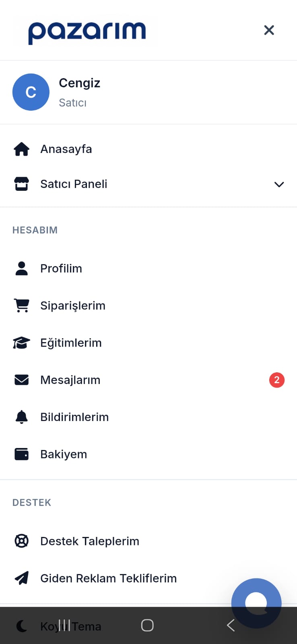Viewport: 297px width, 644px height.
Task: Click the wallet icon next to Bakiyem
Action: pos(22,454)
